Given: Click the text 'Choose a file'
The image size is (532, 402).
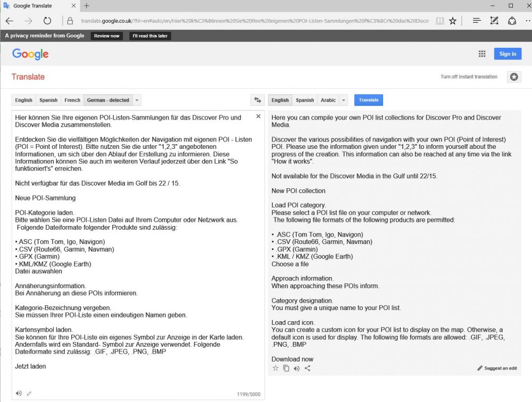Looking at the screenshot, I should click(290, 264).
